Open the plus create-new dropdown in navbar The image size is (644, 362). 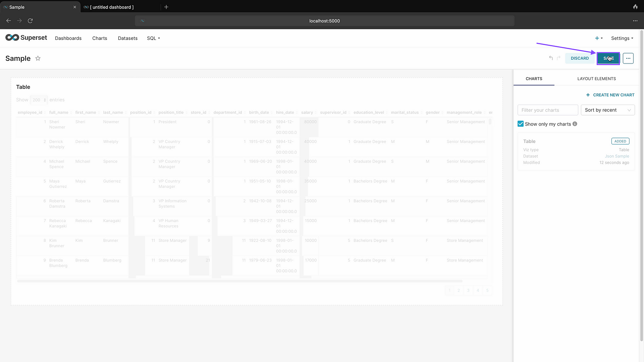pyautogui.click(x=599, y=38)
